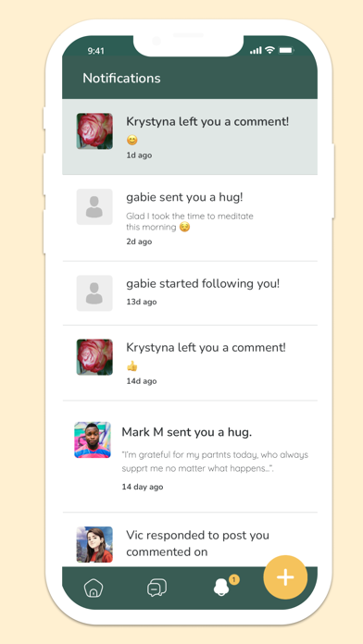Tap the Wi-Fi icon in status bar

click(269, 50)
